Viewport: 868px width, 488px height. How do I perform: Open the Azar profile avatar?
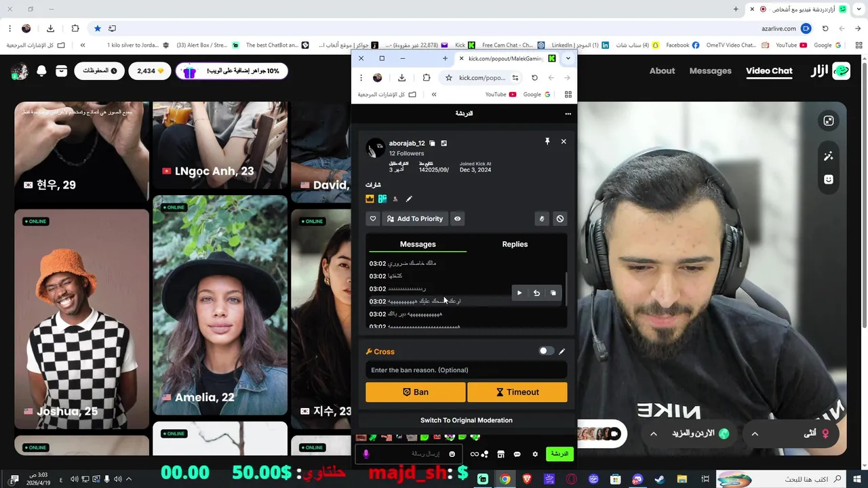(x=19, y=70)
